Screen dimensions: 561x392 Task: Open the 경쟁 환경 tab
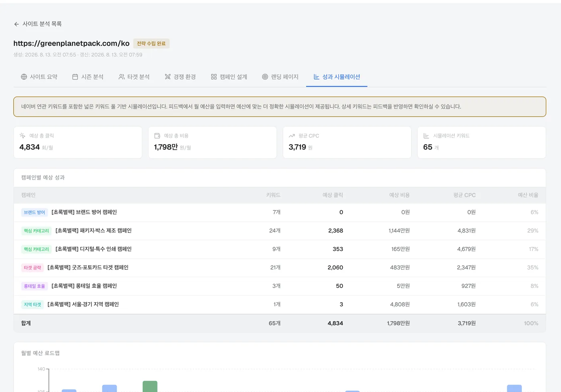(180, 77)
